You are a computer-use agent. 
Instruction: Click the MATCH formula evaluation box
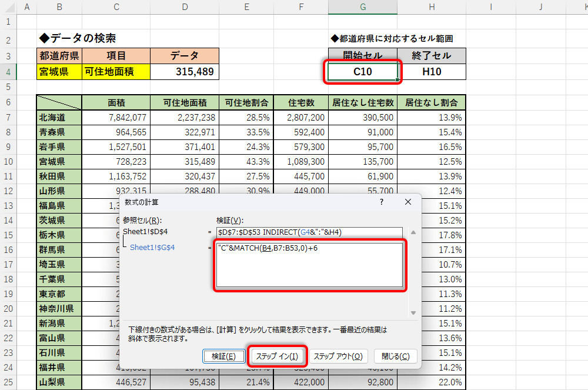coord(309,266)
